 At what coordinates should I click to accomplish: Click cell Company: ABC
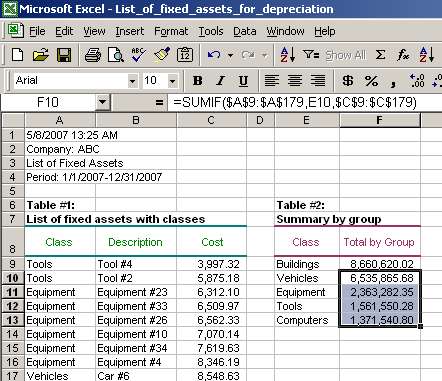60,149
